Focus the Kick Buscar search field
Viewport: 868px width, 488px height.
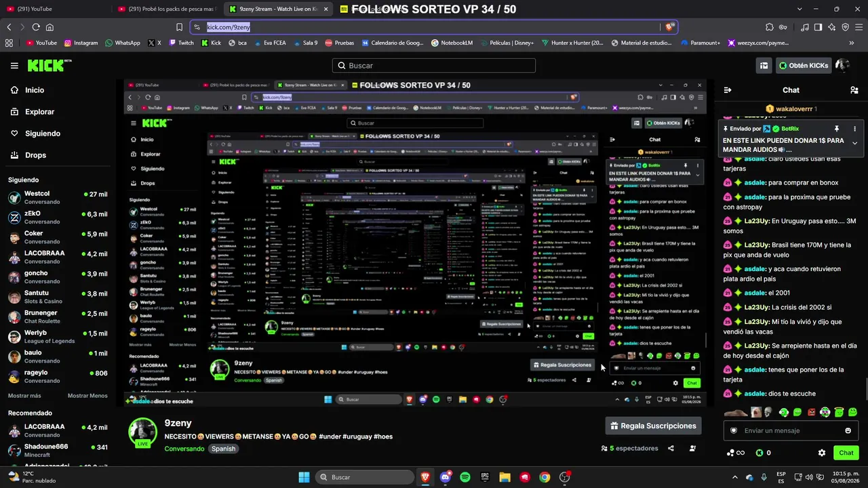(x=434, y=66)
